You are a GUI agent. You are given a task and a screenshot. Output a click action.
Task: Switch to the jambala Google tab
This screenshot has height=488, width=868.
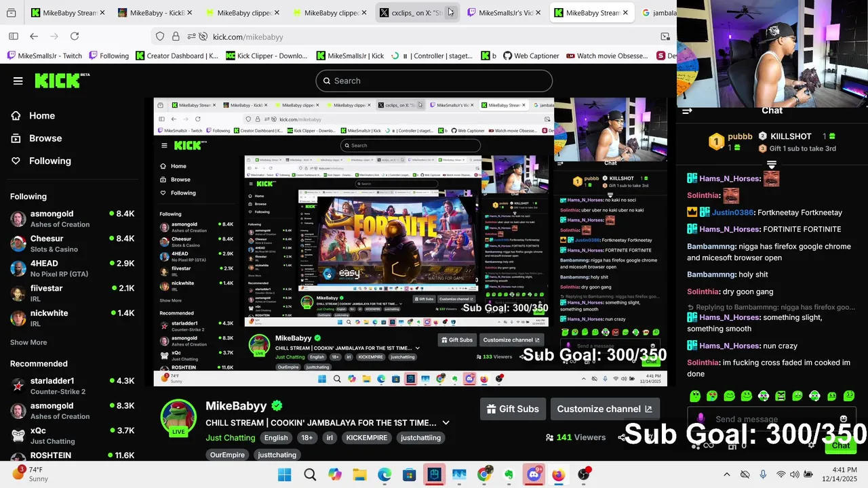click(659, 13)
